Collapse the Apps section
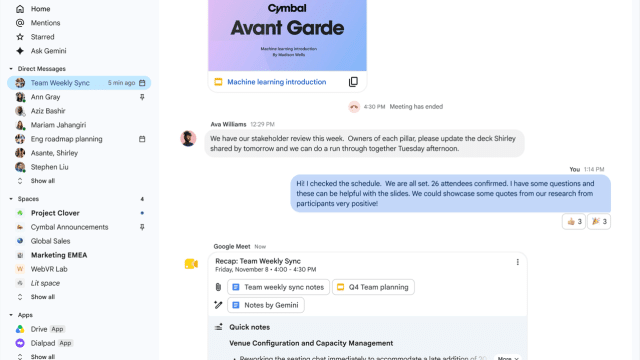Image resolution: width=640 pixels, height=360 pixels. click(x=11, y=315)
